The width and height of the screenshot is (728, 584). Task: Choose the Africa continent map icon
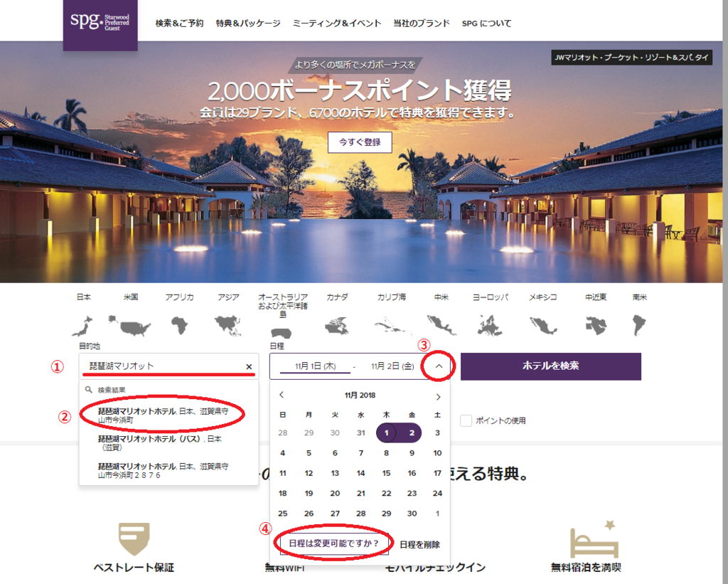(179, 325)
